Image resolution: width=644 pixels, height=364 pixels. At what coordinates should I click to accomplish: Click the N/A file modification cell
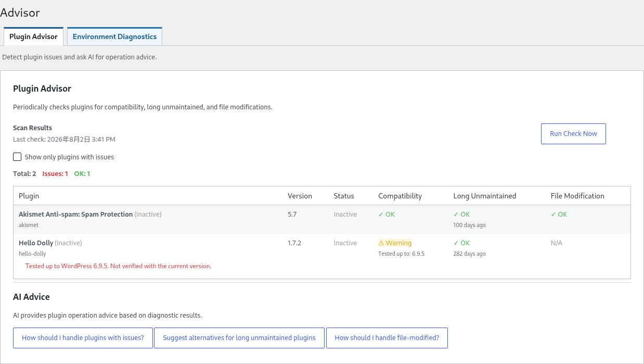pyautogui.click(x=557, y=243)
